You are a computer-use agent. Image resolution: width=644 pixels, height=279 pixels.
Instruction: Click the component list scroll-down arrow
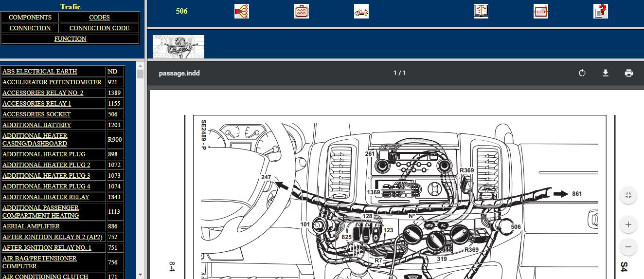coord(140,275)
